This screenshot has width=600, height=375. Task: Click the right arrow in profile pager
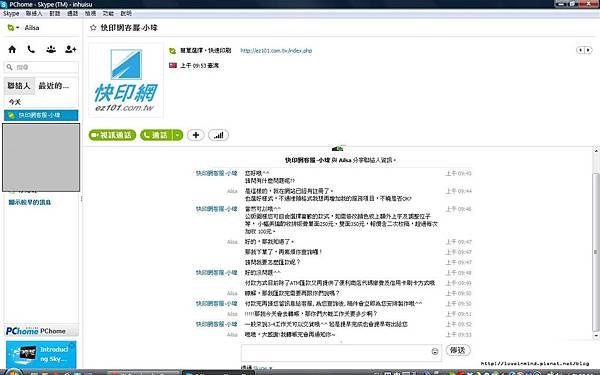[588, 50]
